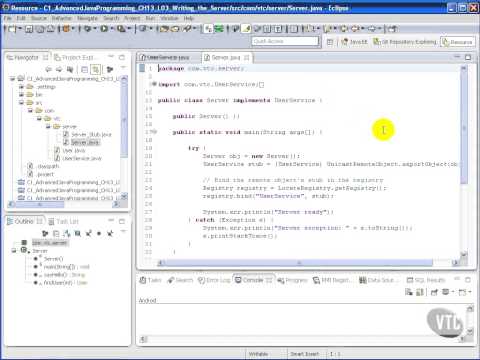
Task: Click the Open Perspective icon
Action: pyautogui.click(x=330, y=42)
